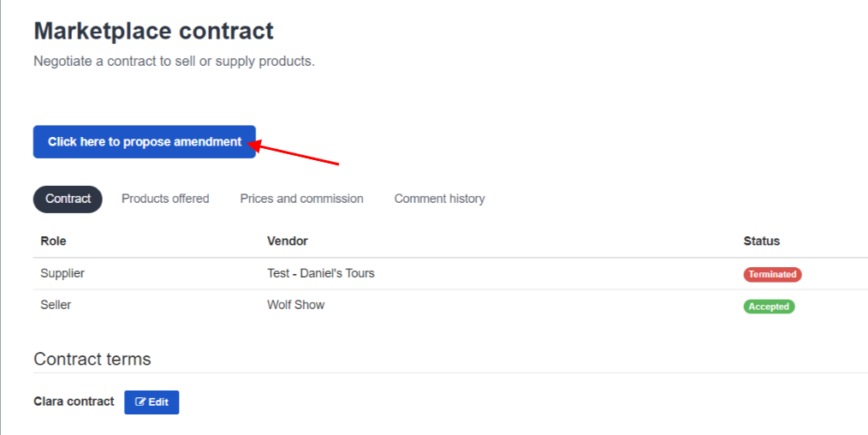The image size is (868, 435).
Task: Click the red Terminated status badge
Action: [772, 275]
